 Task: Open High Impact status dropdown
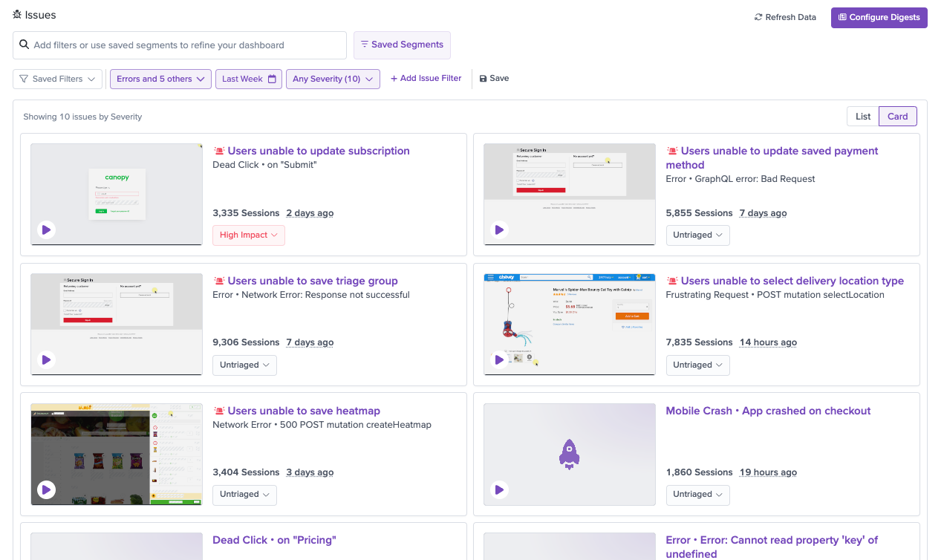(249, 235)
